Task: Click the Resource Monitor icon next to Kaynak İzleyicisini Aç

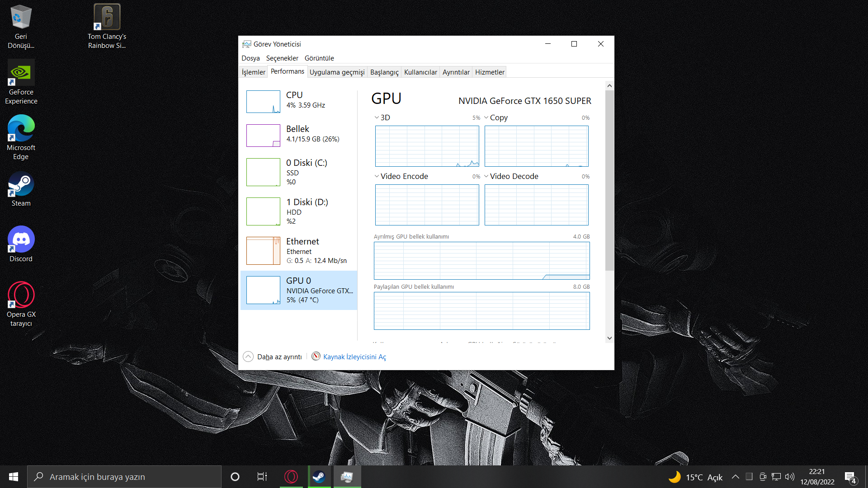Action: (316, 357)
